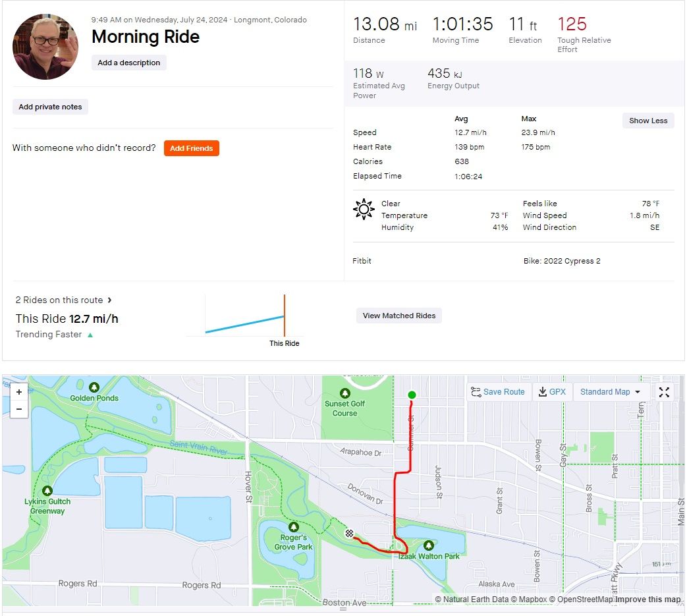
Task: Expand the 2 Rides on this route link
Action: [64, 300]
